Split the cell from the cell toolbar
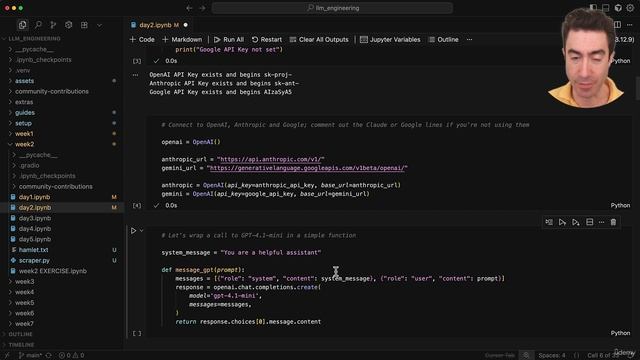Image resolution: width=640 pixels, height=360 pixels. 589,222
